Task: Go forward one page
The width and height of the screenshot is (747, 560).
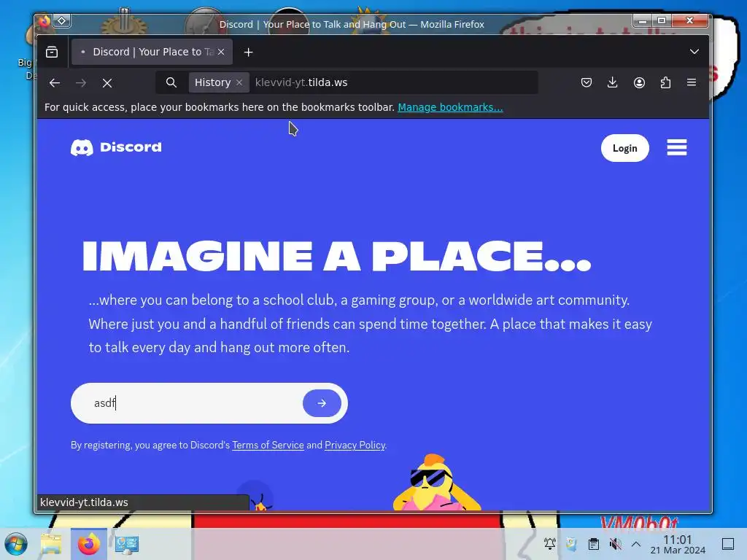Action: point(81,83)
